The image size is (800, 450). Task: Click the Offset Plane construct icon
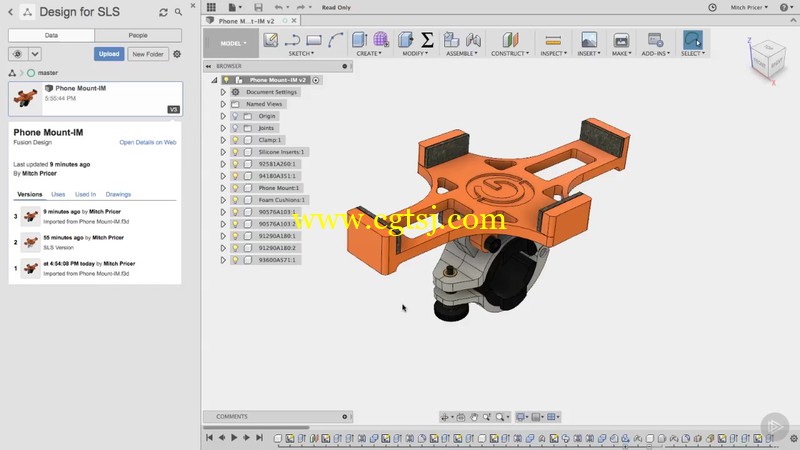[510, 40]
